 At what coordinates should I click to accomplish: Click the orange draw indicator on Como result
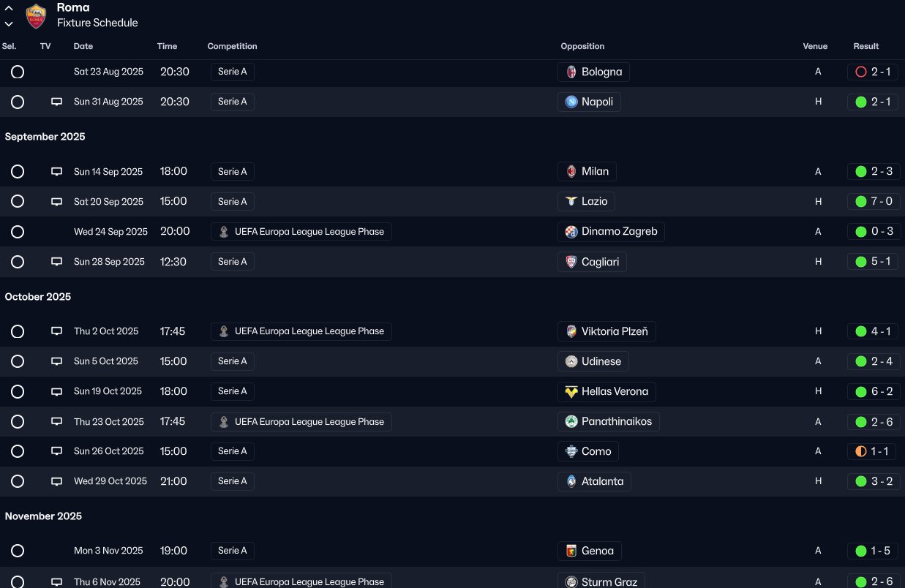pos(861,451)
